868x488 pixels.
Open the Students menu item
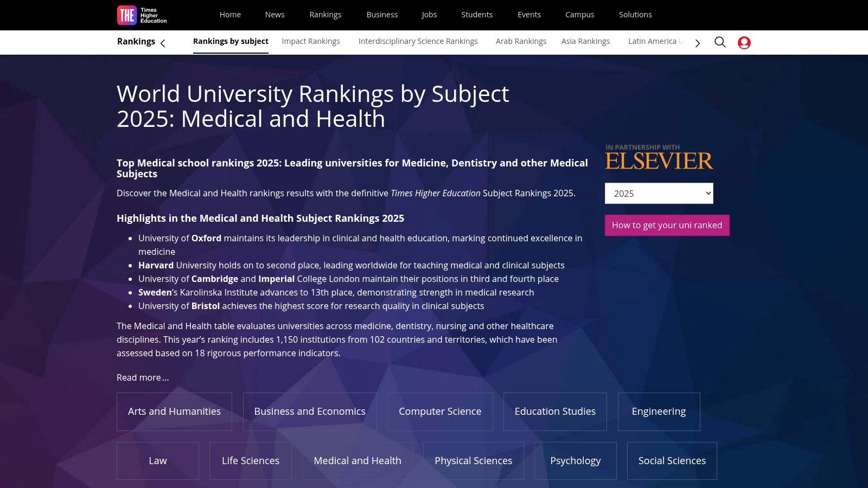coord(477,15)
